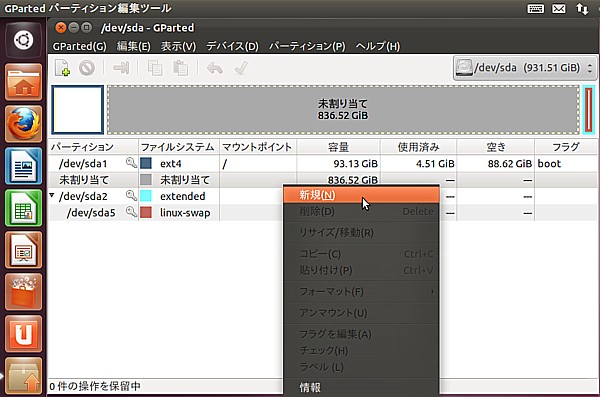Viewport: 600px width, 397px height.
Task: Click the Paste partition toolbar icon
Action: click(x=180, y=68)
